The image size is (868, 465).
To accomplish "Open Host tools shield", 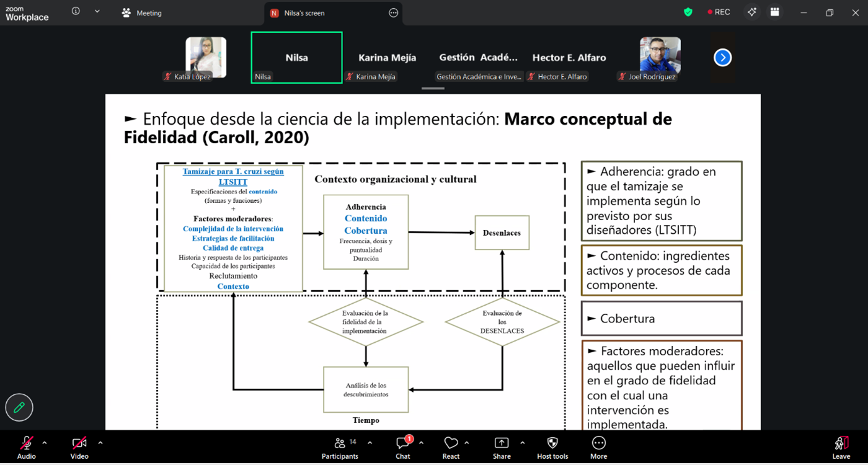I will 552,447.
